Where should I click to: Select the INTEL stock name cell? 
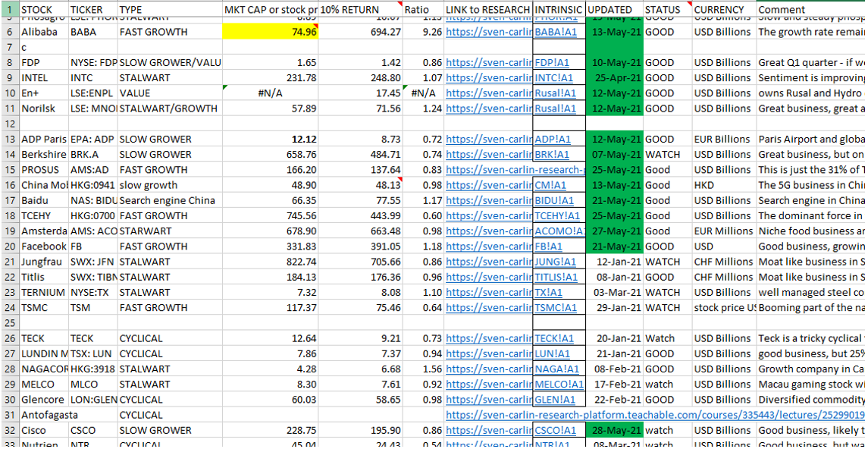[x=44, y=78]
